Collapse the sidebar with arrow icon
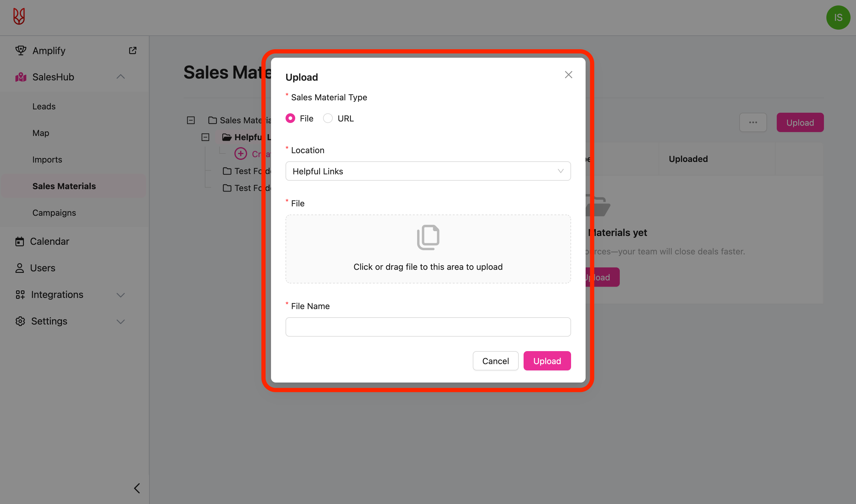 pos(137,488)
